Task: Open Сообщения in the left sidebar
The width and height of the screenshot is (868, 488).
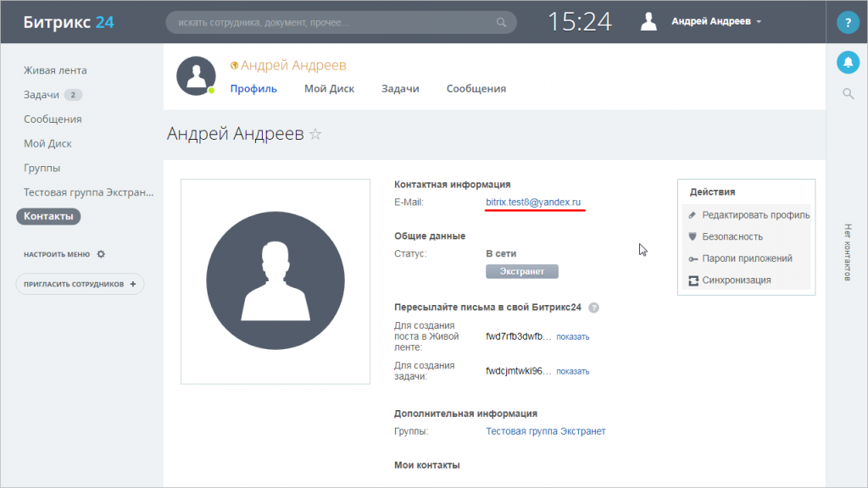Action: coord(53,119)
